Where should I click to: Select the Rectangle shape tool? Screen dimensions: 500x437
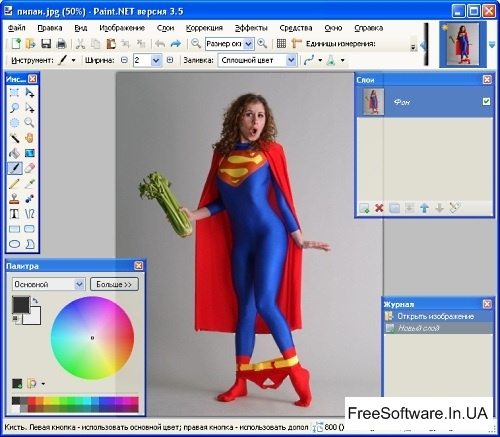[x=14, y=229]
